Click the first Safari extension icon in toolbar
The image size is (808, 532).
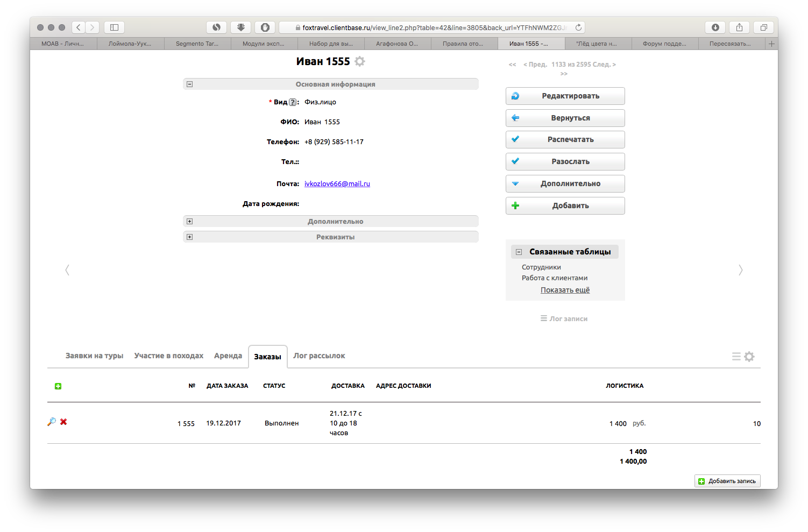[x=216, y=27]
